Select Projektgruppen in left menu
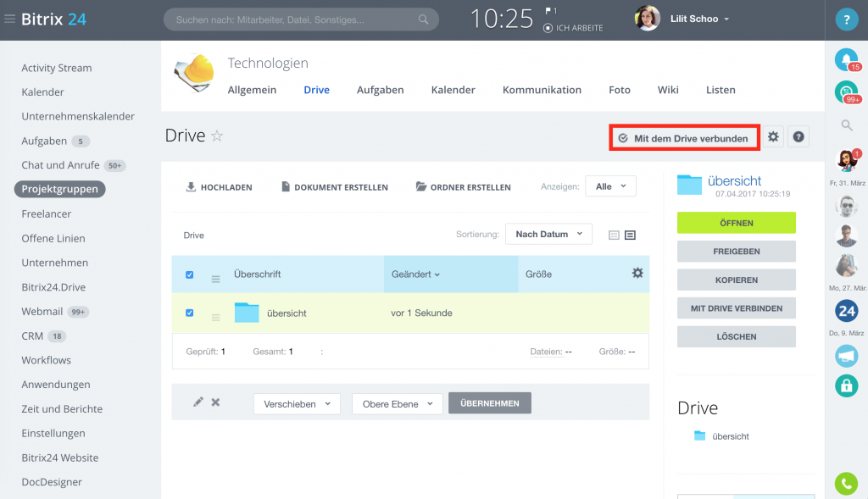 point(60,189)
